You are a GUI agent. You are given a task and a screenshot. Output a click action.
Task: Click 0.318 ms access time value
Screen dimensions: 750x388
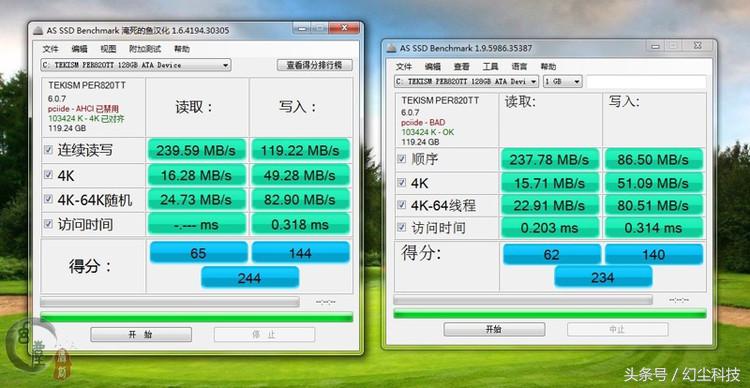[x=300, y=224]
